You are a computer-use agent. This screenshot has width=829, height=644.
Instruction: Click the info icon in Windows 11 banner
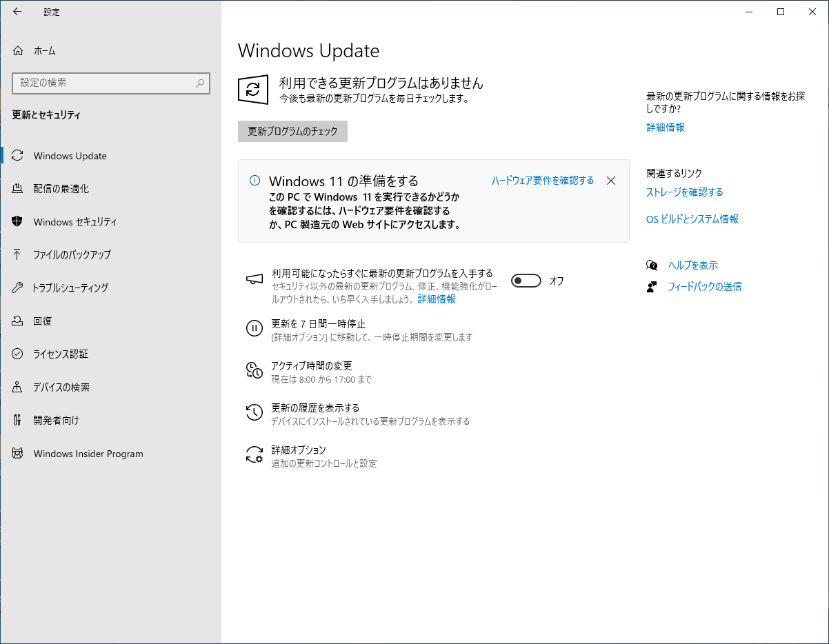click(x=254, y=181)
